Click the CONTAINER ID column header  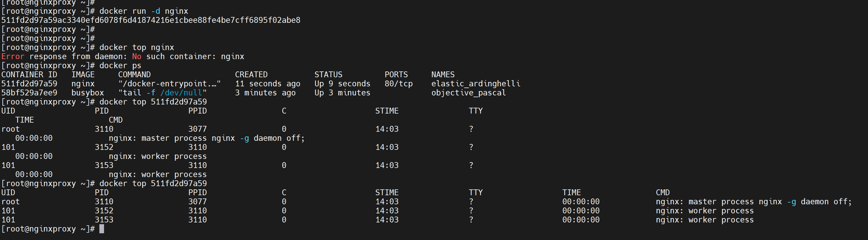click(29, 75)
